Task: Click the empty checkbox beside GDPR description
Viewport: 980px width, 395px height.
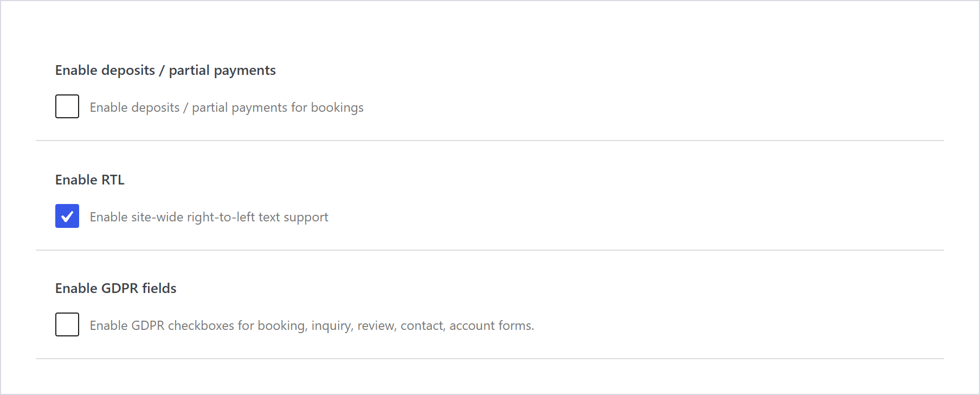Action: point(67,324)
